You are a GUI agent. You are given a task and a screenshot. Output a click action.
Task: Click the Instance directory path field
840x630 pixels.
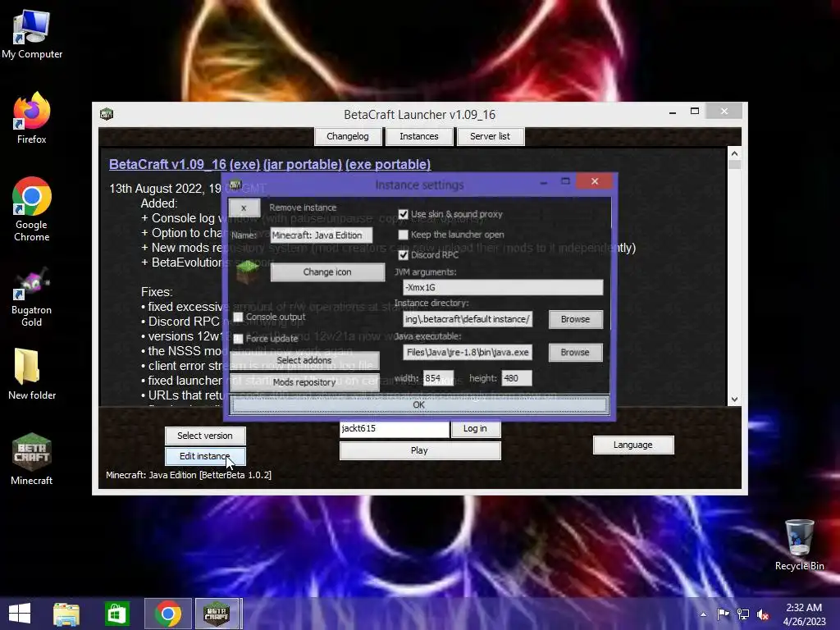[468, 319]
